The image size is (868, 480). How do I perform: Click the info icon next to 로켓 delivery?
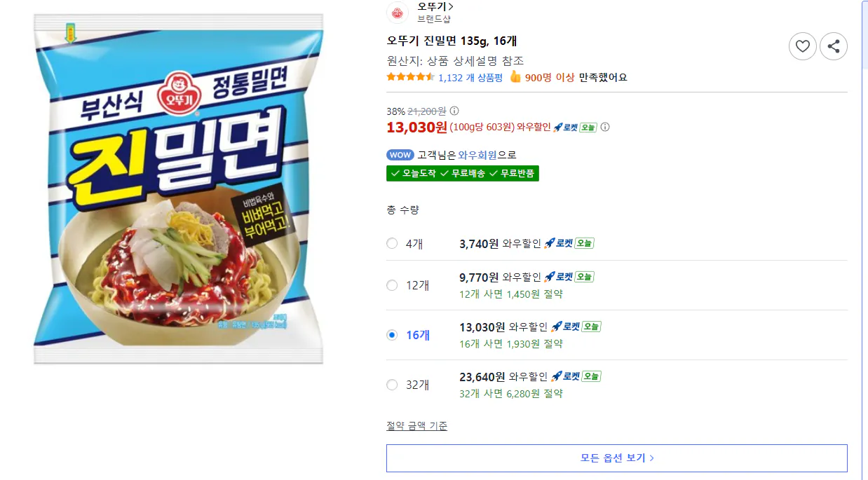[604, 128]
